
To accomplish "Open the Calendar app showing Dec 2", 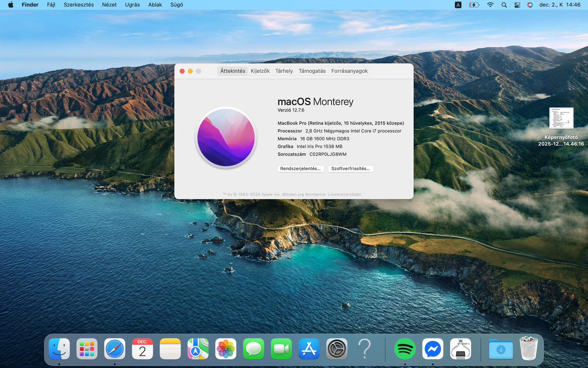I will pos(143,349).
